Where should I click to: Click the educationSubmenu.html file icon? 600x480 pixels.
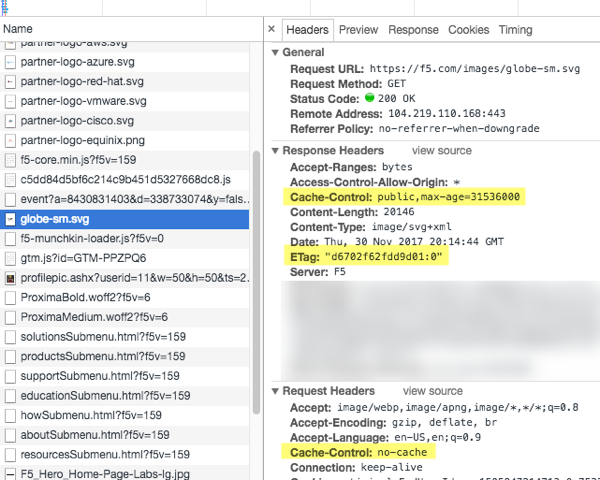[x=10, y=396]
